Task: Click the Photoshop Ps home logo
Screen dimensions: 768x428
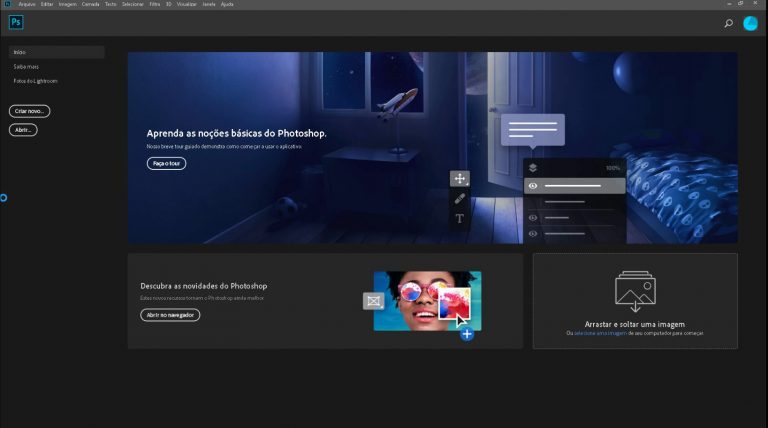Action: (x=16, y=22)
